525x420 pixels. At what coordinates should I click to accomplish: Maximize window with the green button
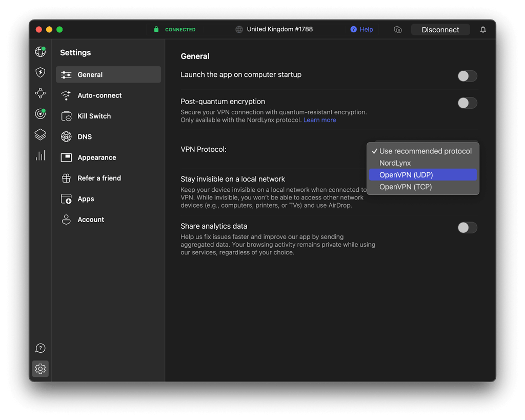click(59, 29)
